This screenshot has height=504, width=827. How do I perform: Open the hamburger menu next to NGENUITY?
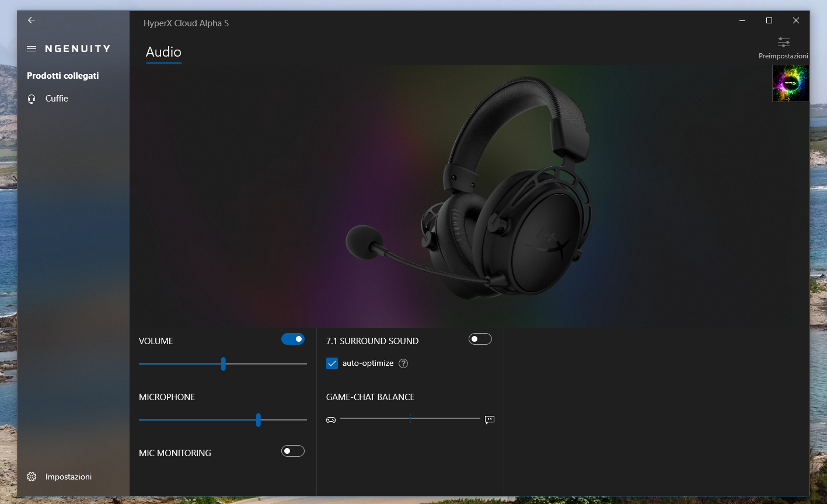click(x=32, y=49)
